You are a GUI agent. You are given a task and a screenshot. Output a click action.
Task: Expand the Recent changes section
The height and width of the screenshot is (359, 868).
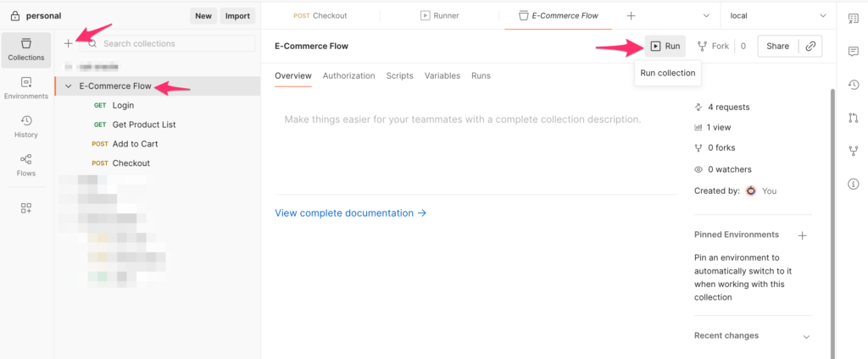point(805,336)
